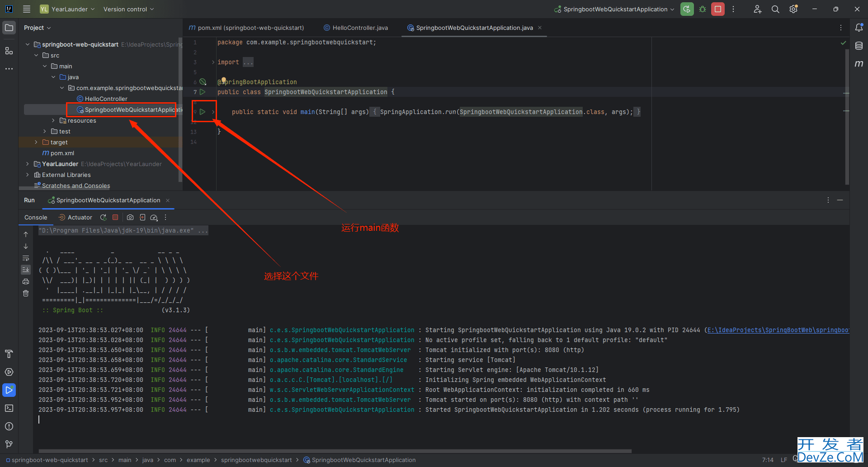Expand the resources folder
The width and height of the screenshot is (868, 467).
click(53, 120)
